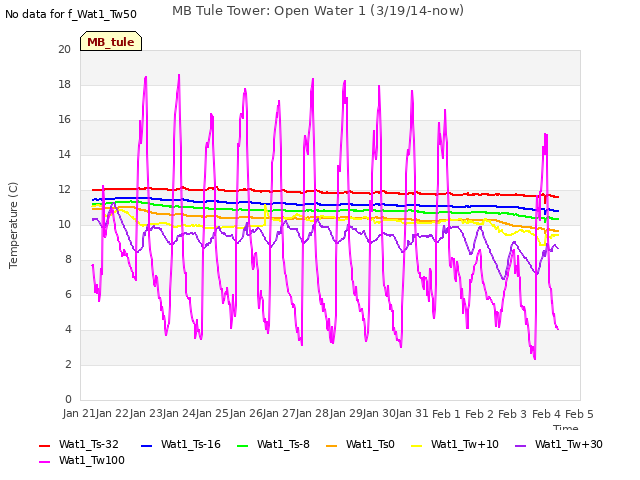Click the No data for f_Wat1_Tw50 message
Viewport: 640px width, 480px height.
click(71, 14)
